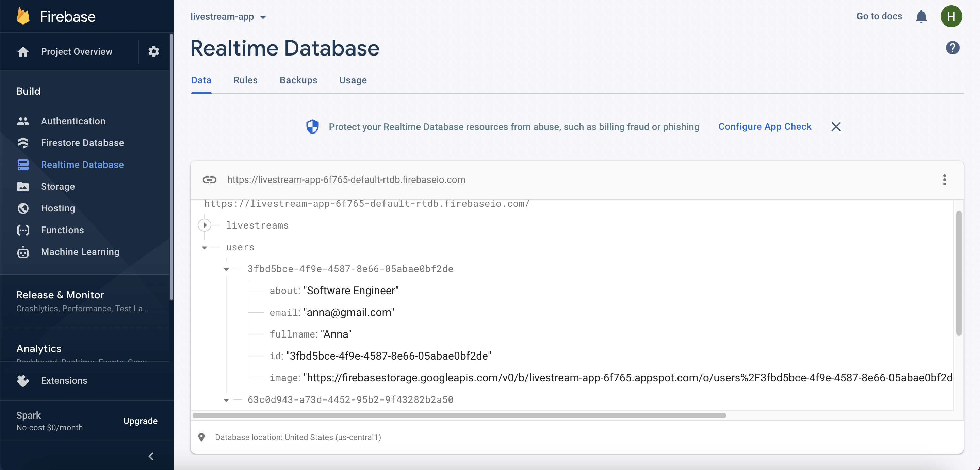Open project settings gear icon

coord(154,51)
